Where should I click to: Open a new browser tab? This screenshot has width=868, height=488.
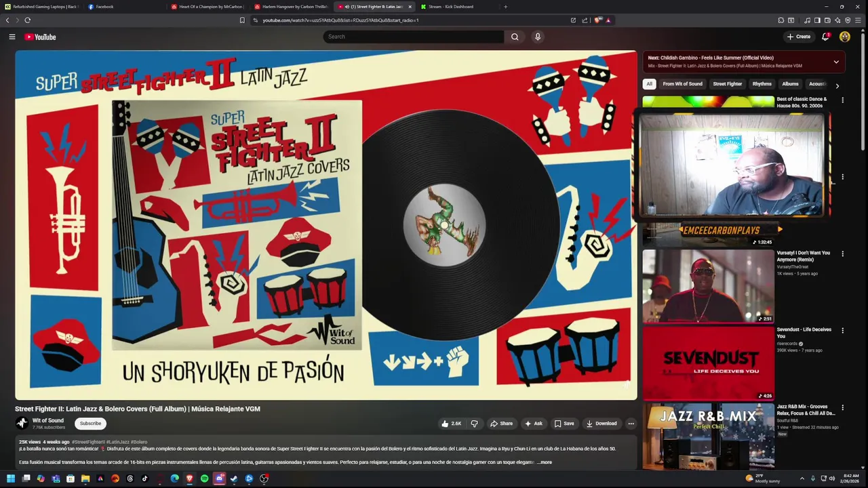pyautogui.click(x=505, y=7)
